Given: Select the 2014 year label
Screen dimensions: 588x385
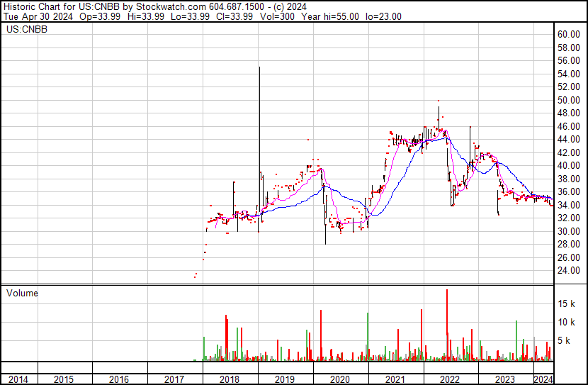Looking at the screenshot, I should click(x=18, y=379).
